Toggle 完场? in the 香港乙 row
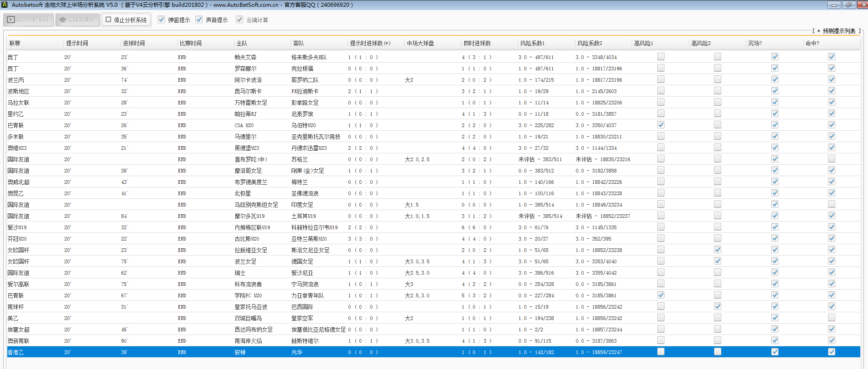 pyautogui.click(x=774, y=352)
